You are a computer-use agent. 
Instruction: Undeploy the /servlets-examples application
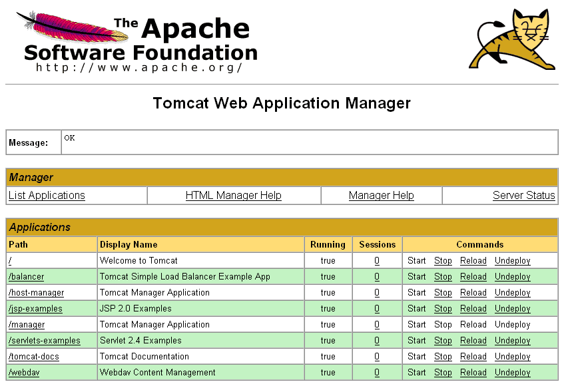tap(513, 341)
